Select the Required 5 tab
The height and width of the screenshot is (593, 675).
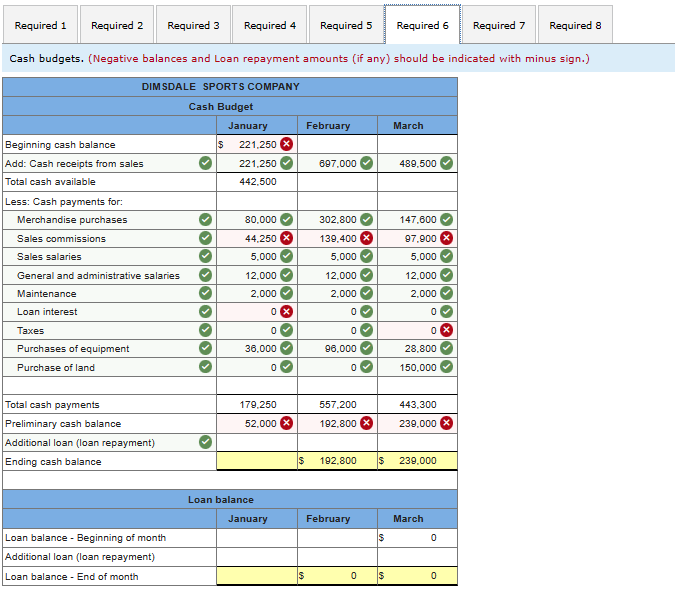346,25
